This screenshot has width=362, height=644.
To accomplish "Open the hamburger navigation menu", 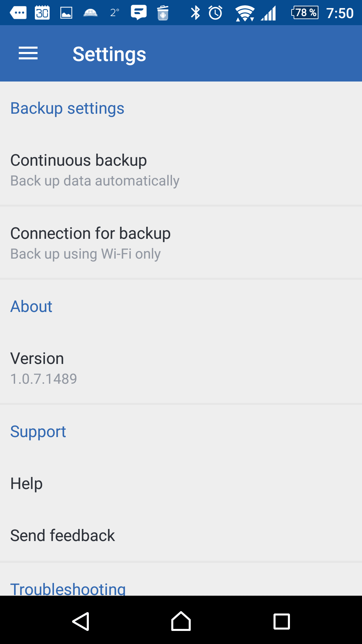I will point(28,54).
